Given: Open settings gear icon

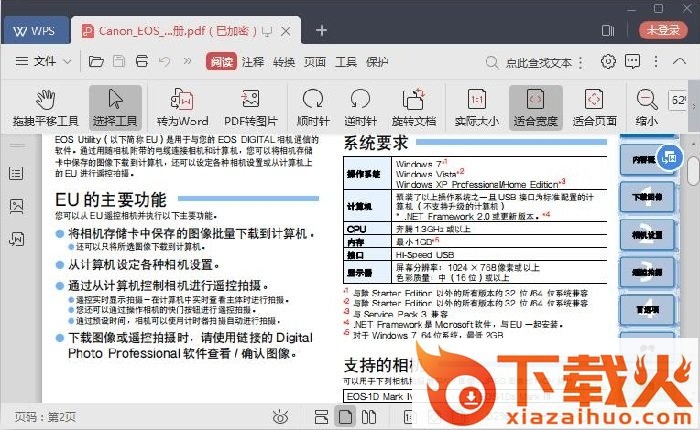Looking at the screenshot, I should 608,61.
